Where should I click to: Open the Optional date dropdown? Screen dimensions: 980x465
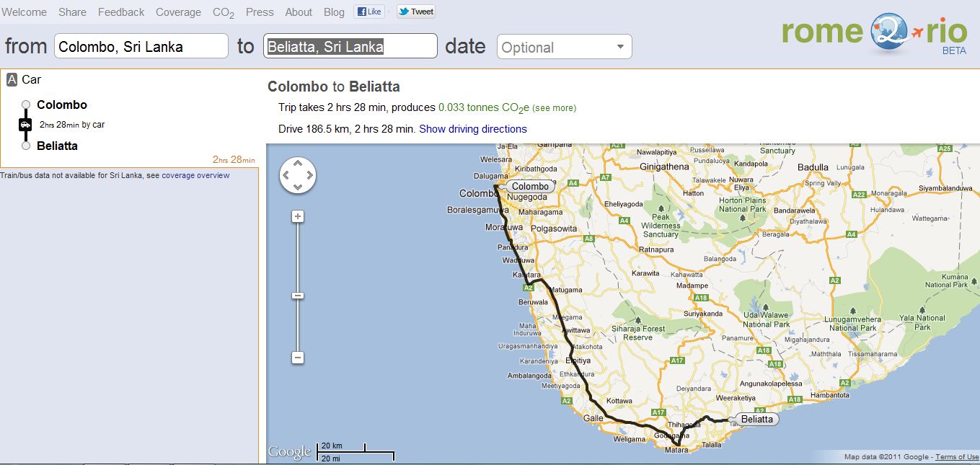pos(564,46)
